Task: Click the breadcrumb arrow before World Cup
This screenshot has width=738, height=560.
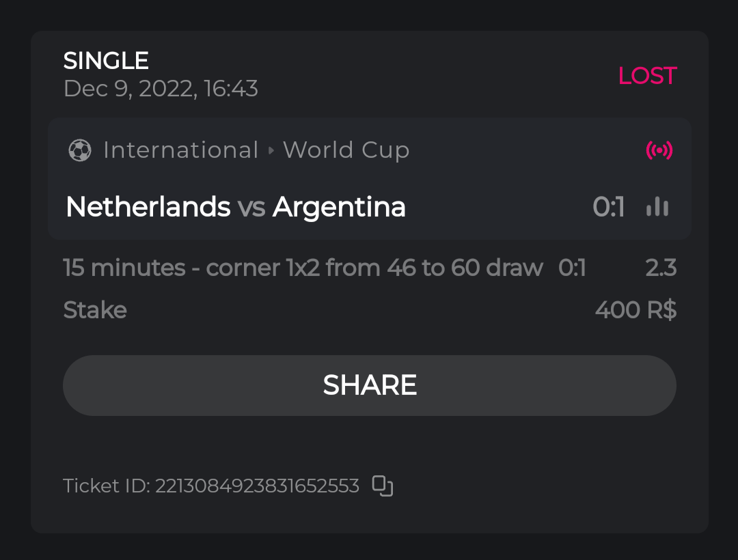Action: point(271,150)
